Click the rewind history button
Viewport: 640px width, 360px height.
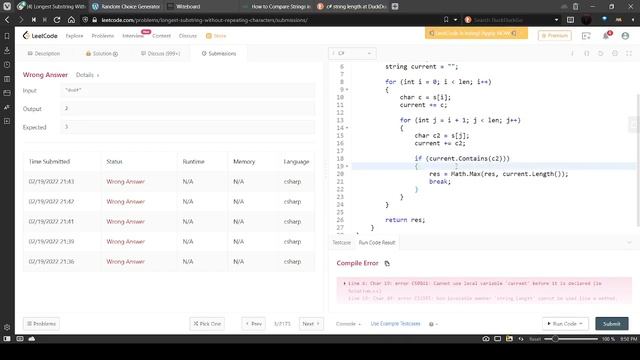[x=33, y=20]
